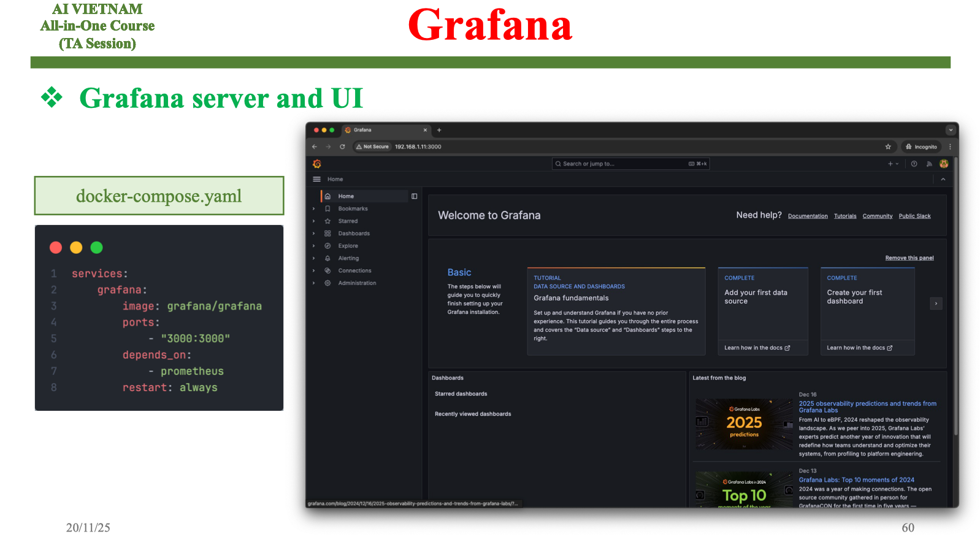Reload the page in the browser
This screenshot has height=542, width=980.
pos(342,147)
